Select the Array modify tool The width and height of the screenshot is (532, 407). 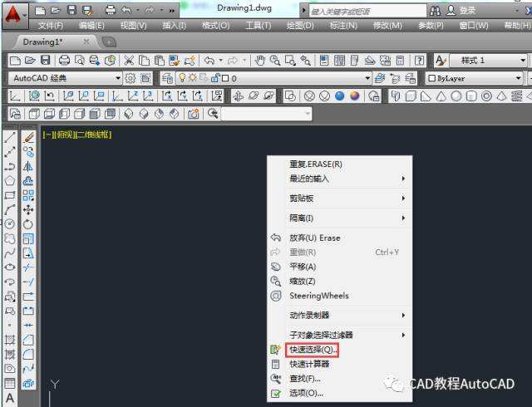(x=28, y=195)
